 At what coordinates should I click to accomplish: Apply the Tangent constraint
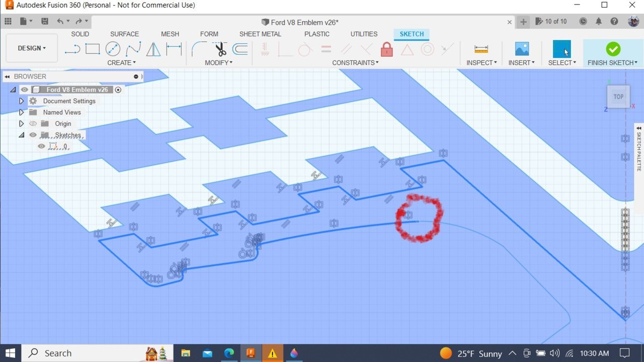[305, 49]
